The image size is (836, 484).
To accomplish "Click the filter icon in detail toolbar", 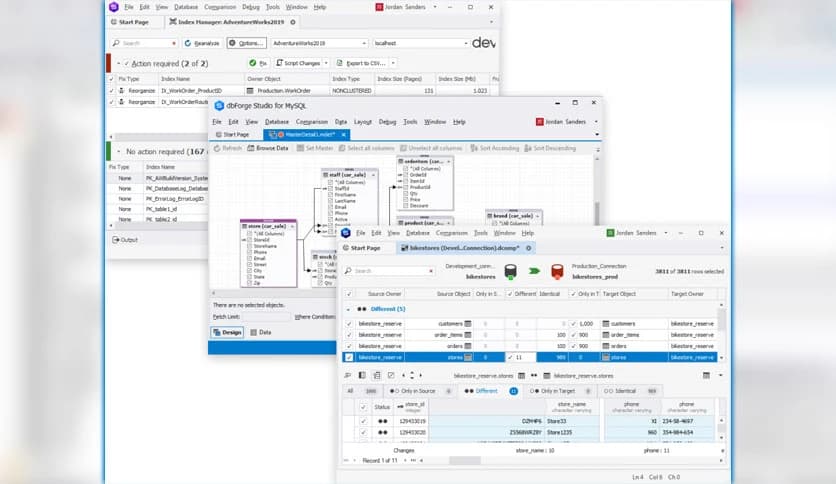I will pyautogui.click(x=348, y=375).
